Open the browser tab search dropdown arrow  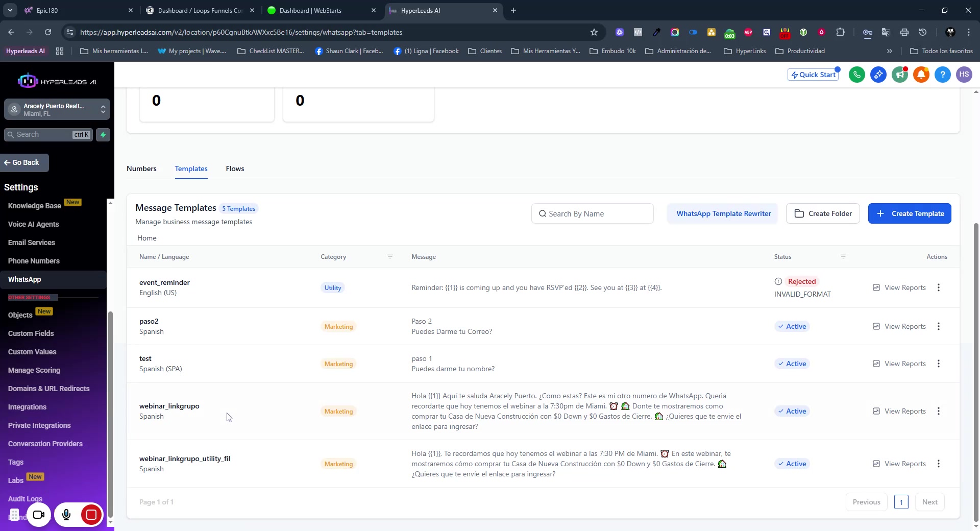tap(10, 10)
